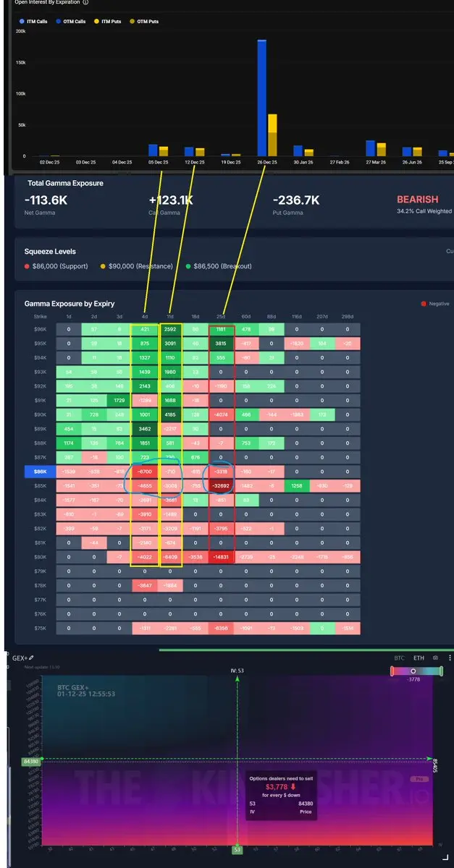
Task: Click the 4d expiry column header
Action: pos(145,317)
